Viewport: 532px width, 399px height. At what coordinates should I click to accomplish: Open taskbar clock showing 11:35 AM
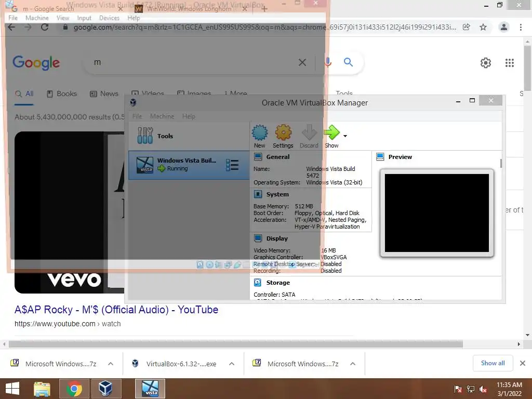tap(509, 389)
